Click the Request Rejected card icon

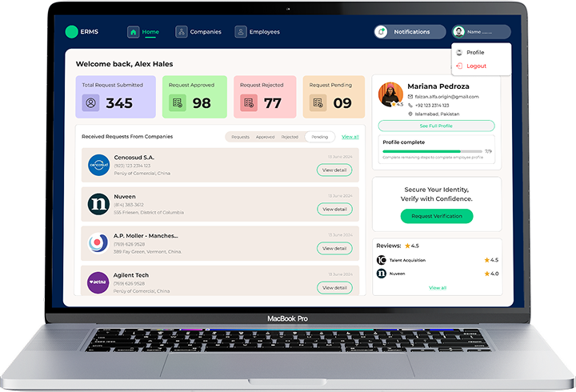(x=248, y=102)
